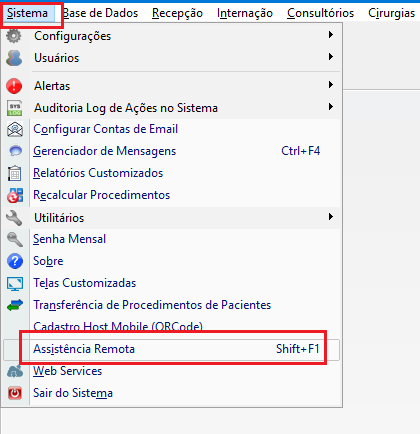The image size is (420, 434).
Task: Open the Consultórios menu
Action: pyautogui.click(x=320, y=13)
